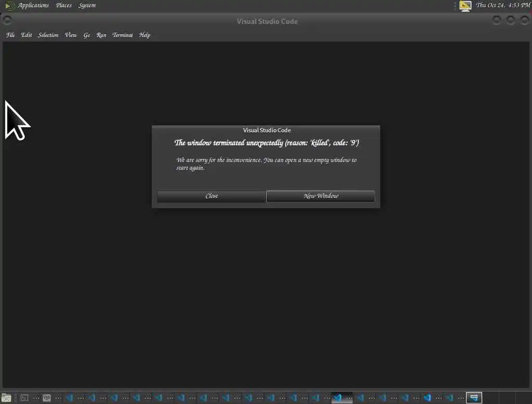Open the Edit menu
The width and height of the screenshot is (532, 404).
coord(26,35)
